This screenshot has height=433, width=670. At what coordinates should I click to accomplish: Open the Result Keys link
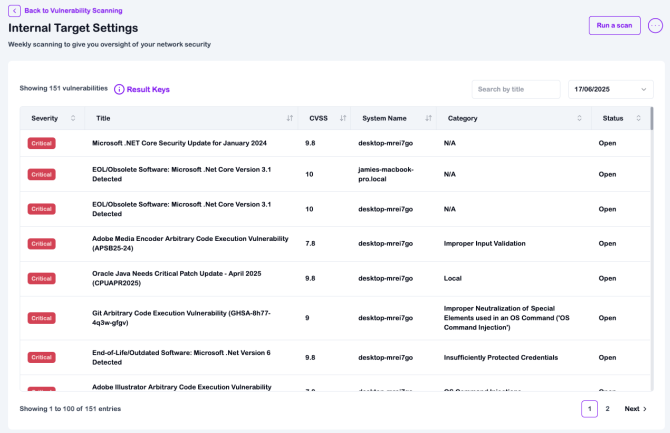148,89
